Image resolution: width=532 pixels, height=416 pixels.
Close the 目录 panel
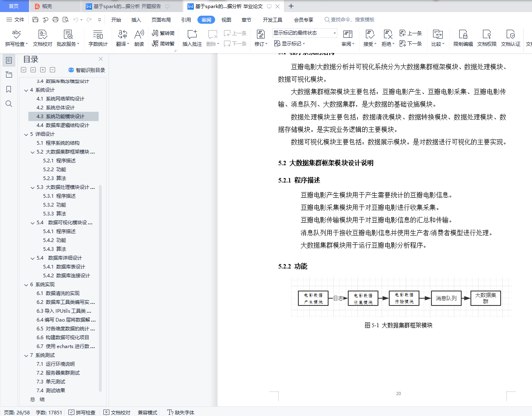pyautogui.click(x=101, y=59)
